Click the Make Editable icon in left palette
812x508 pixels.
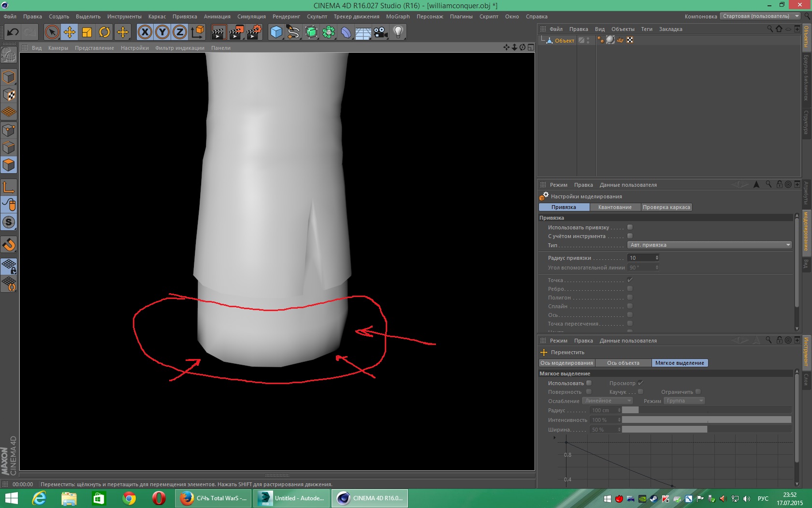9,55
